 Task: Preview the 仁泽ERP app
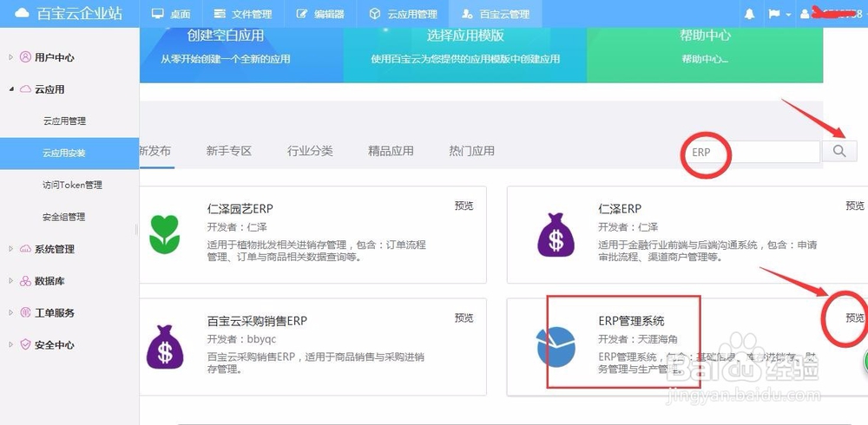click(x=855, y=206)
